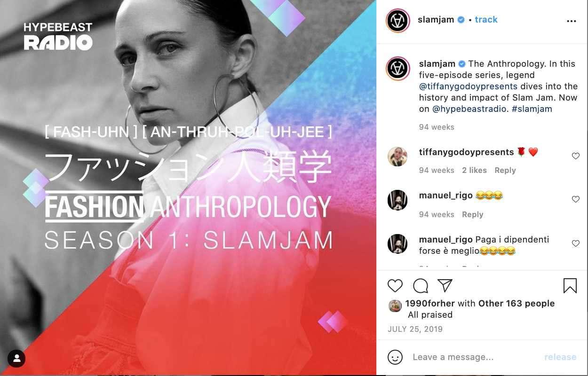This screenshot has height=376, width=588.
Task: Open 'Other 163 people' likes list
Action: pyautogui.click(x=516, y=304)
